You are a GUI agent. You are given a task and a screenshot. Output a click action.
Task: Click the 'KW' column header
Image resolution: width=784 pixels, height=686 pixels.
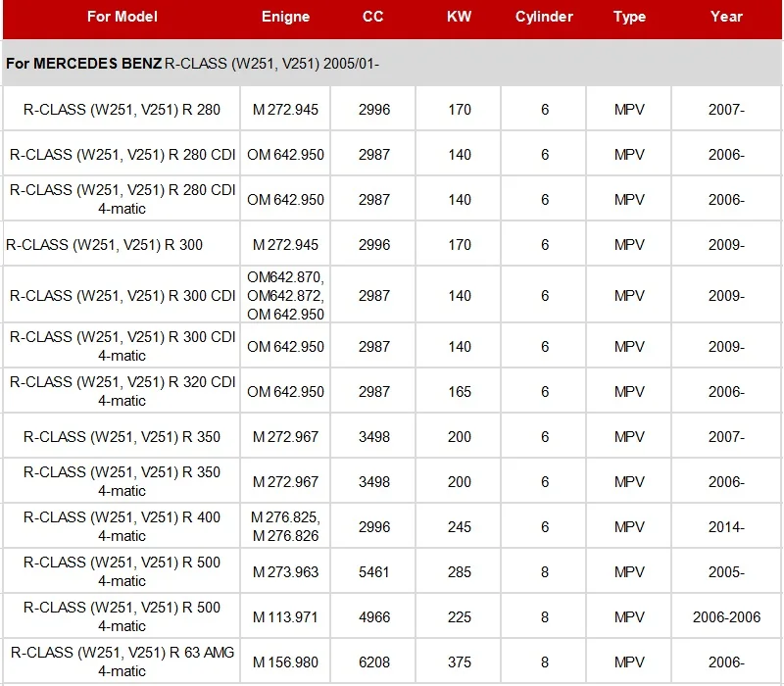click(459, 17)
